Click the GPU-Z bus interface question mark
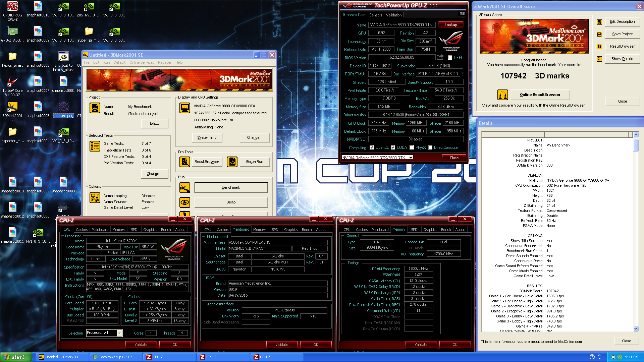Viewport: 644px width, 362px height. 462,74
